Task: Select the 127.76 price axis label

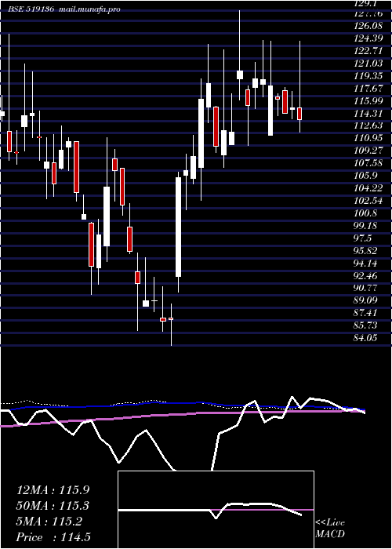Action: [370, 14]
